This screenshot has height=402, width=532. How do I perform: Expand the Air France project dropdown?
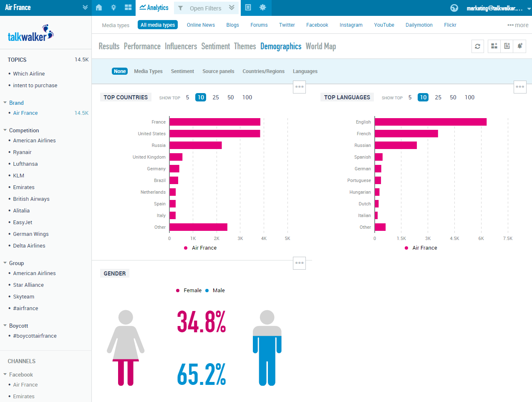click(85, 8)
